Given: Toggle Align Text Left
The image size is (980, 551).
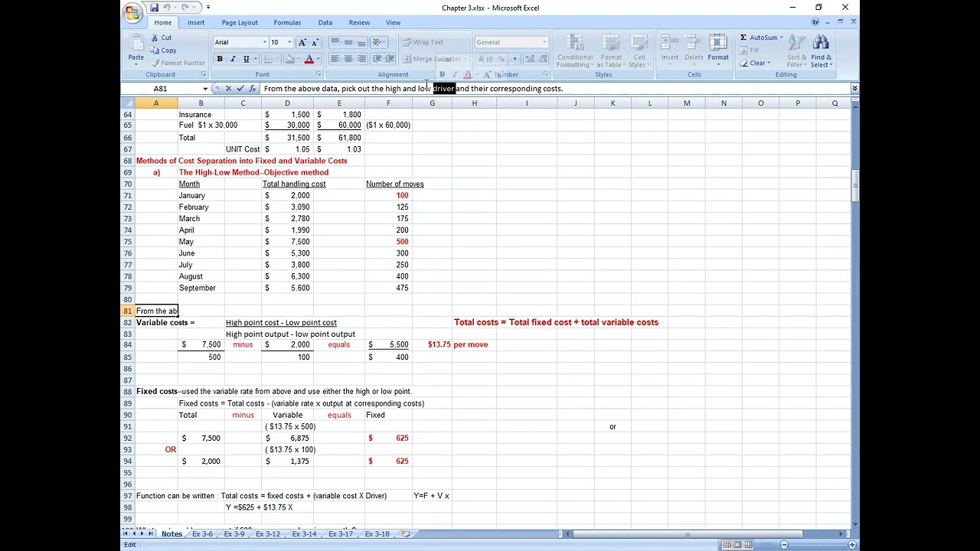Looking at the screenshot, I should [335, 59].
